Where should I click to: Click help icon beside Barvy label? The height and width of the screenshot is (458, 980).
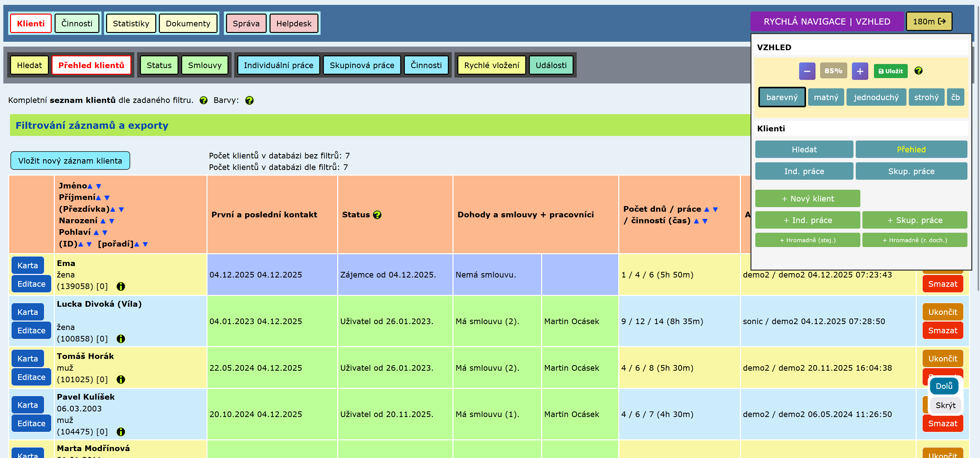pyautogui.click(x=249, y=100)
